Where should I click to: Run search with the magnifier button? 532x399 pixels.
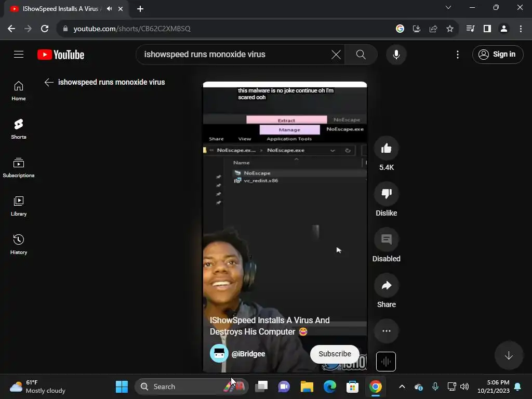coord(361,54)
